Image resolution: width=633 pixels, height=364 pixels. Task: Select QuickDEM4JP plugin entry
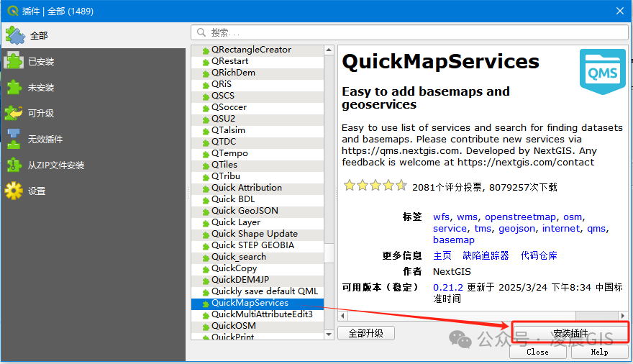point(258,280)
